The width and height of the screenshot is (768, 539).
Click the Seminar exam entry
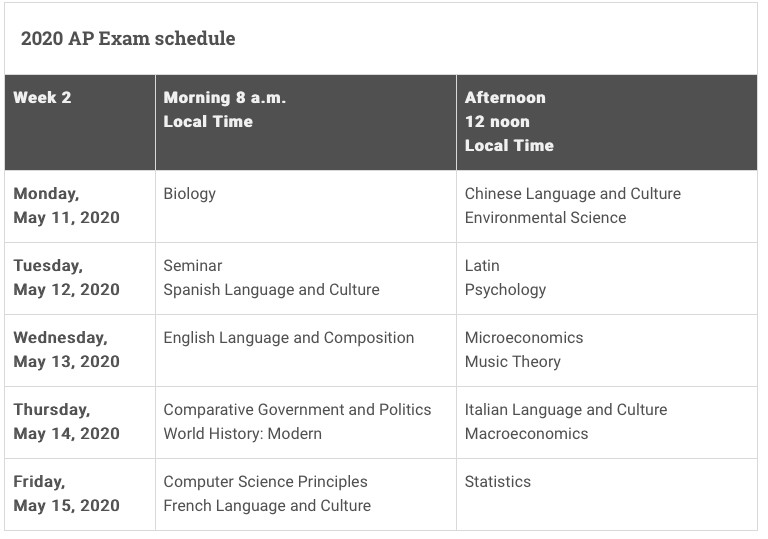click(x=192, y=266)
